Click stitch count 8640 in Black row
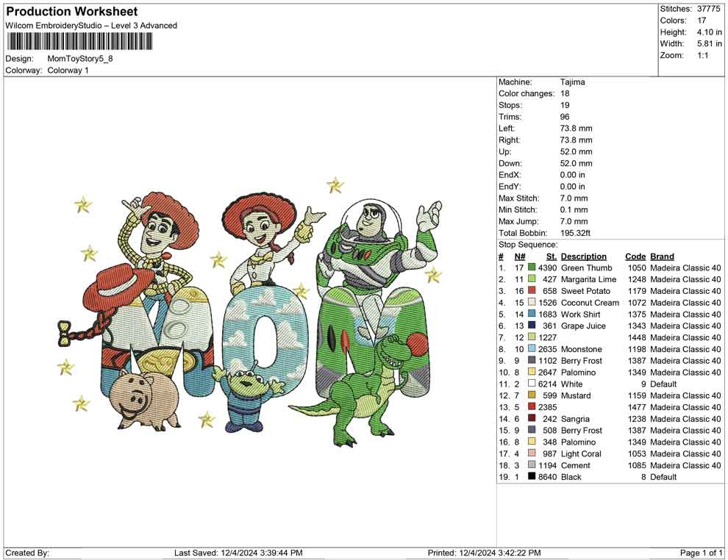The height and width of the screenshot is (560, 728). (547, 476)
